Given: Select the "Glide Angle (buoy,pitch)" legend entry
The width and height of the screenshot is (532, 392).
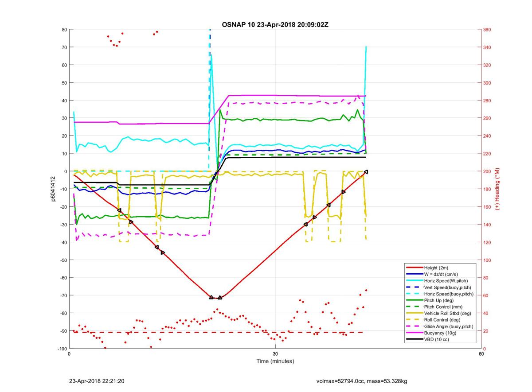Looking at the screenshot, I should click(448, 326).
